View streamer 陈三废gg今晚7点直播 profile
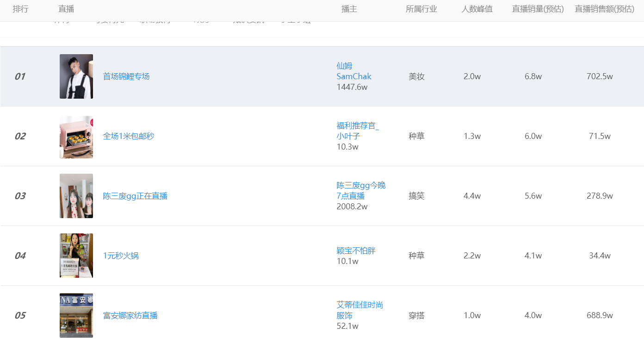Viewport: 644px width, 339px height. click(x=361, y=191)
